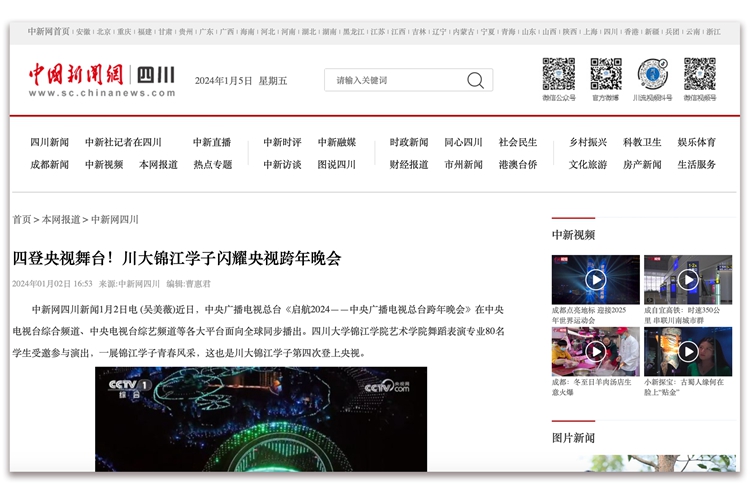This screenshot has width=750, height=500.
Task: Open 成自宜高铁 时速350公里 caption
Action: click(x=682, y=315)
